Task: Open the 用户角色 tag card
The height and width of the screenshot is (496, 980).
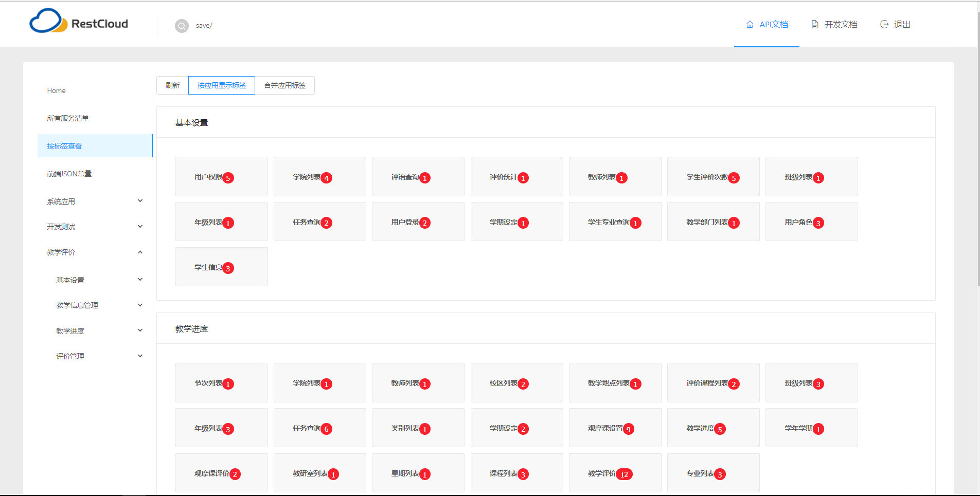Action: tap(812, 222)
